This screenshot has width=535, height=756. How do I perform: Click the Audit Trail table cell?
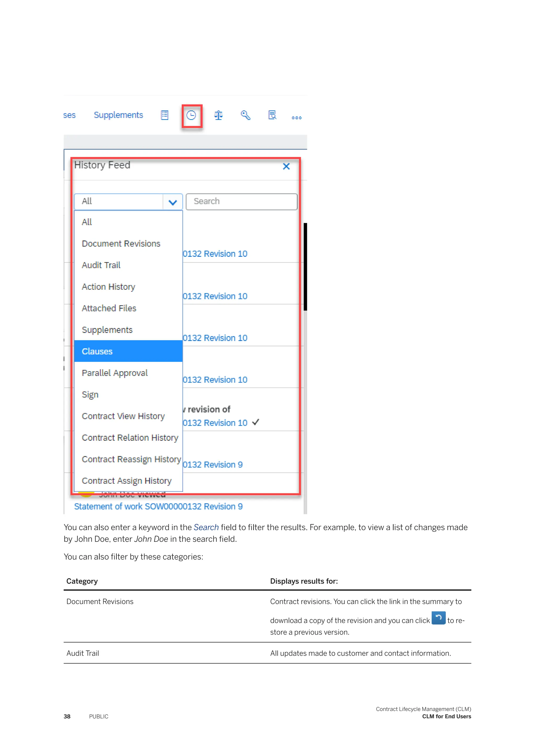point(83,653)
